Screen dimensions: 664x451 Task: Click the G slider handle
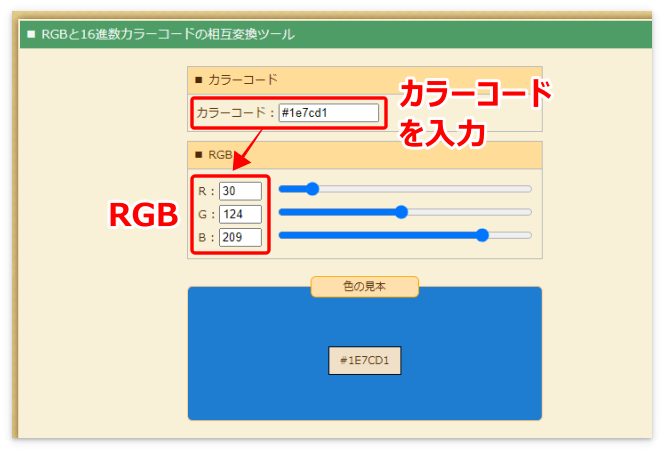(x=401, y=212)
